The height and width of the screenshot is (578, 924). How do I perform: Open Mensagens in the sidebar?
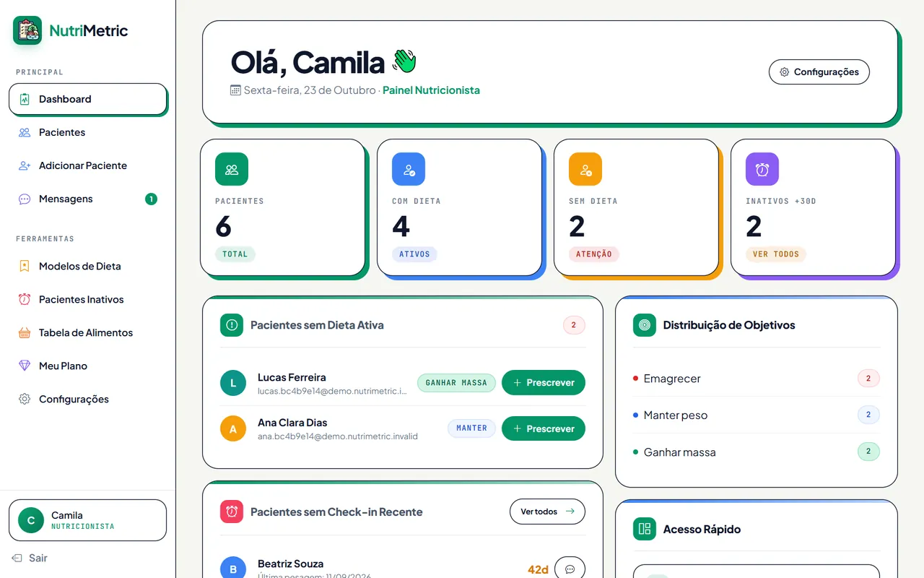pos(87,199)
